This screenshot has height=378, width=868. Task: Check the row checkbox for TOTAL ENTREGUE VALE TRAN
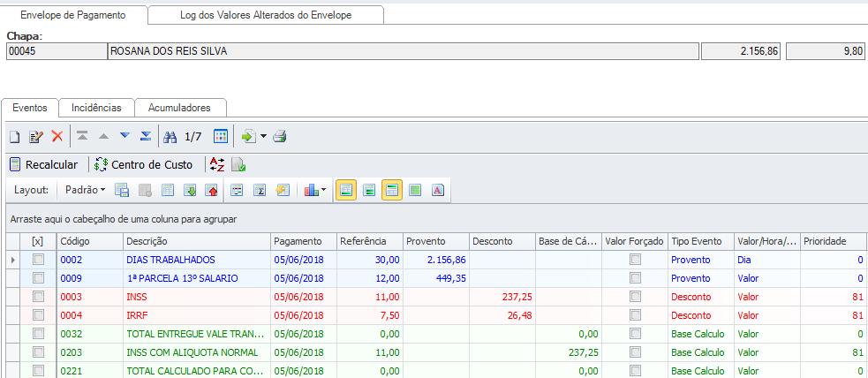pyautogui.click(x=38, y=334)
